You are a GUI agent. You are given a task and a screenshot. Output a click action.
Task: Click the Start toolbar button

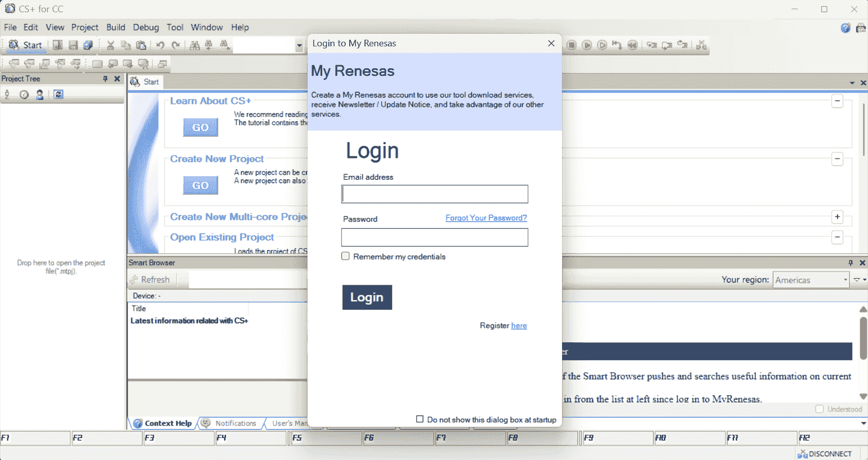(25, 45)
